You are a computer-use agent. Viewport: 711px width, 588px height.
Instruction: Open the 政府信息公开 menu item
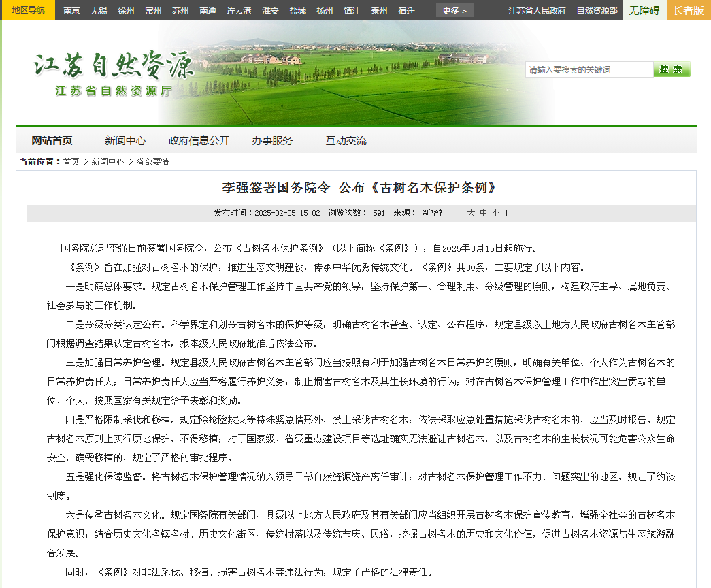(199, 141)
